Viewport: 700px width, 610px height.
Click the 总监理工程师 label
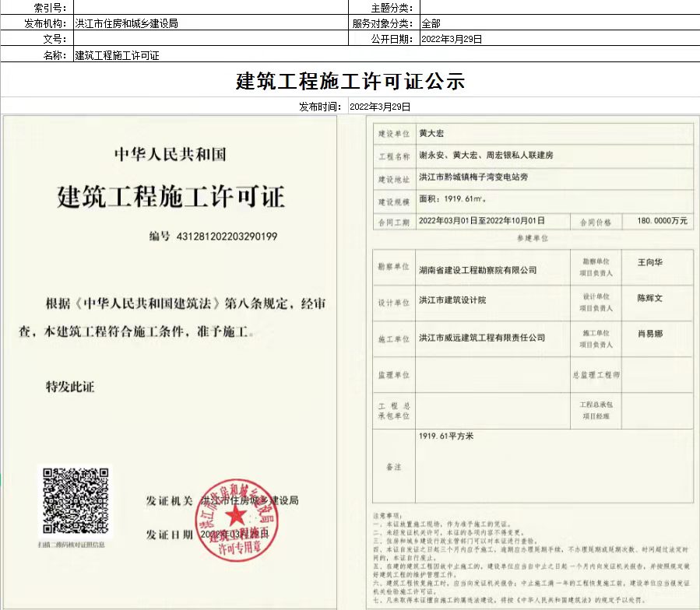tap(596, 375)
